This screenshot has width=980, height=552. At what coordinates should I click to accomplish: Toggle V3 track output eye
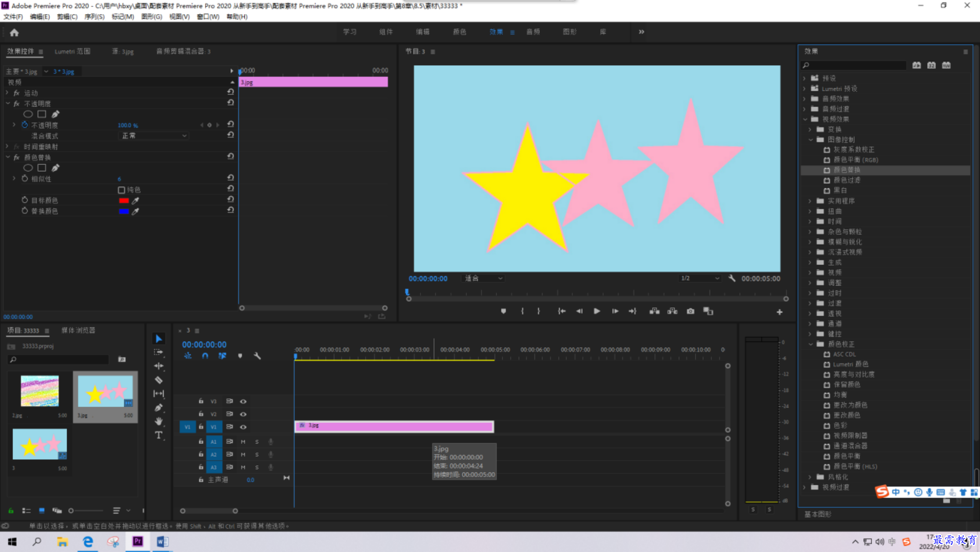tap(243, 401)
